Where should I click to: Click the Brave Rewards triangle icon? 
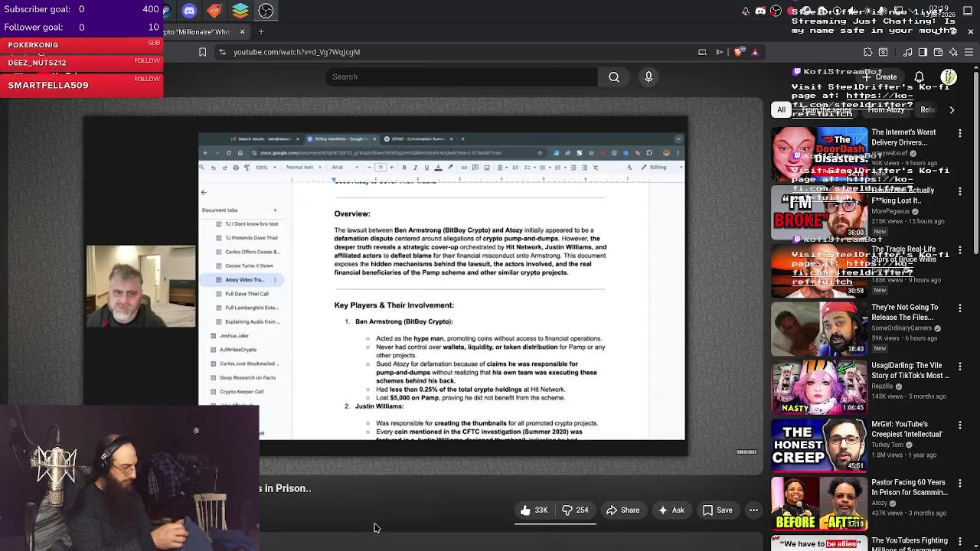point(755,52)
